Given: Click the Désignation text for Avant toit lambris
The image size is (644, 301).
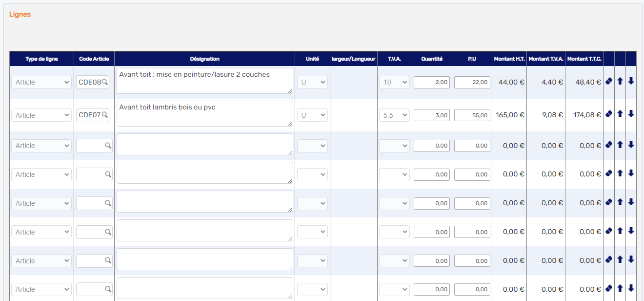Looking at the screenshot, I should coord(204,113).
